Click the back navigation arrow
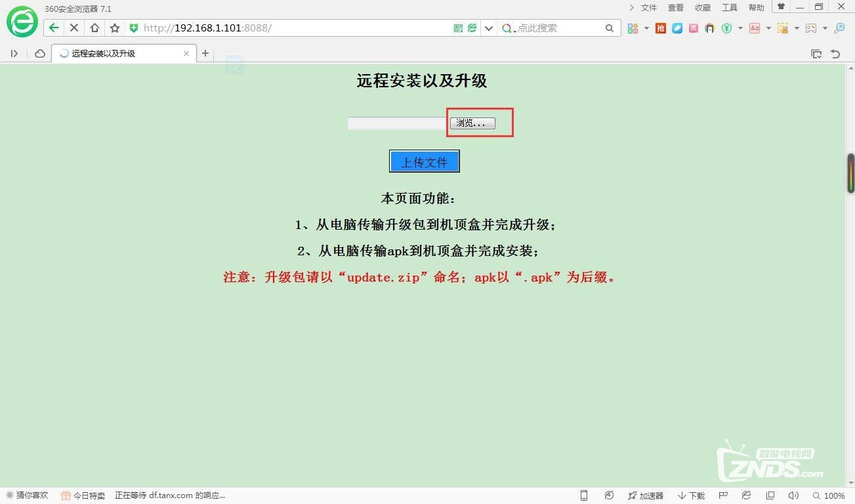This screenshot has height=504, width=855. point(54,28)
